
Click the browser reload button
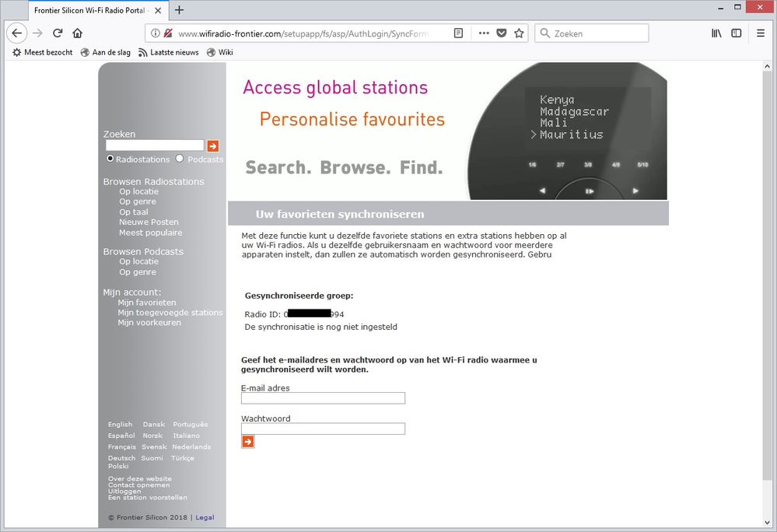(58, 33)
